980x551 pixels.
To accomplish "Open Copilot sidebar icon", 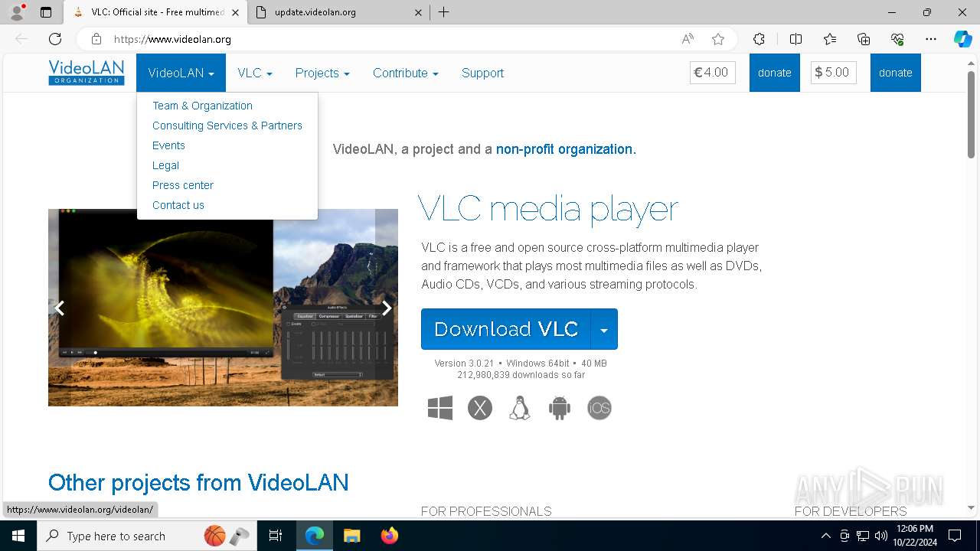I will (962, 39).
